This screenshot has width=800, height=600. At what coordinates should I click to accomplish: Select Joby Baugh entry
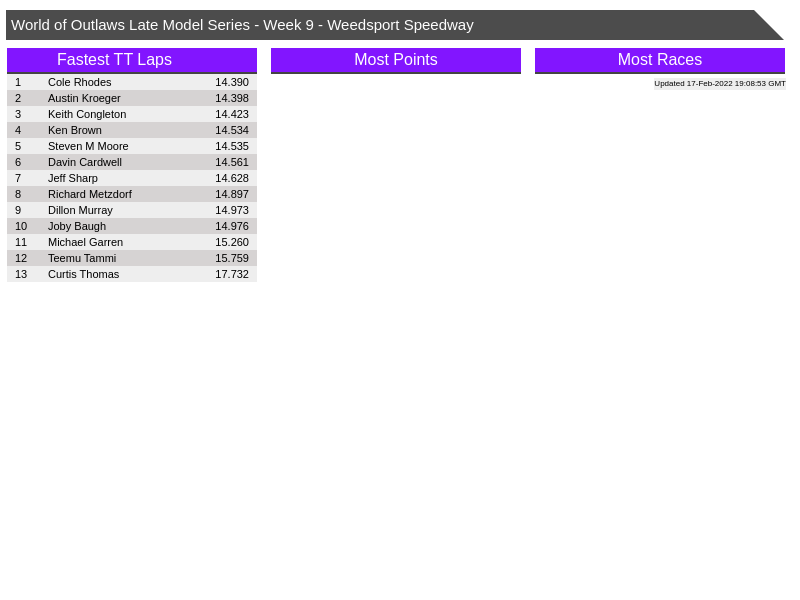click(x=77, y=226)
